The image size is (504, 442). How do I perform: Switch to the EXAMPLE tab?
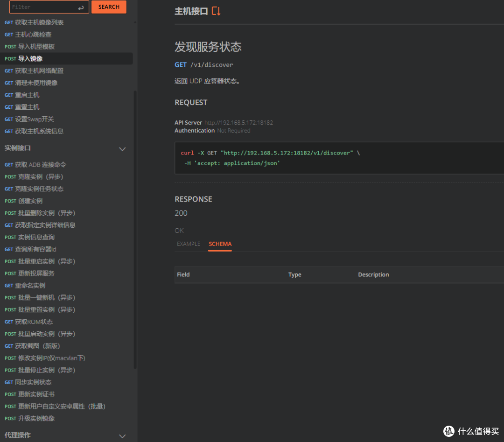(189, 244)
